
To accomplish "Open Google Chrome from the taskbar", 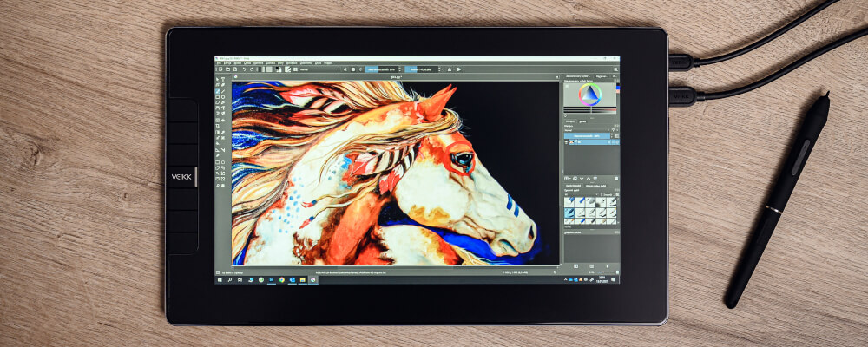I will pyautogui.click(x=282, y=280).
